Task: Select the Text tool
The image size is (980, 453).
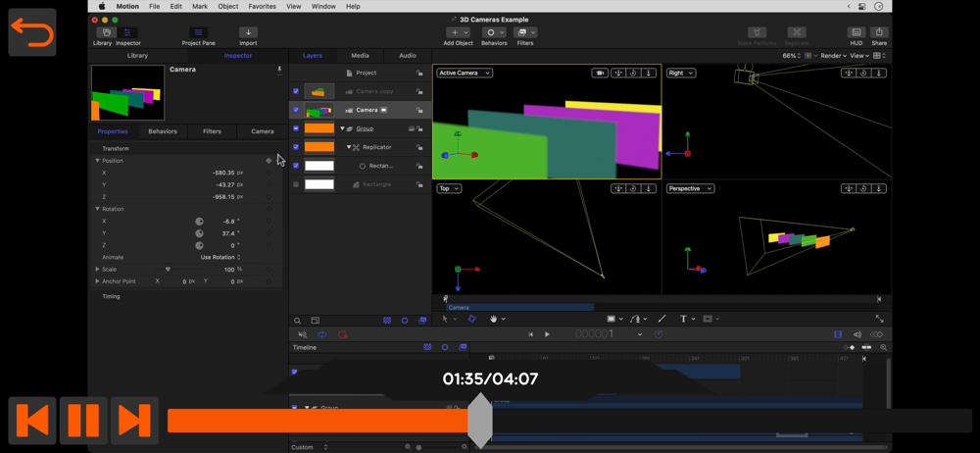Action: (683, 319)
